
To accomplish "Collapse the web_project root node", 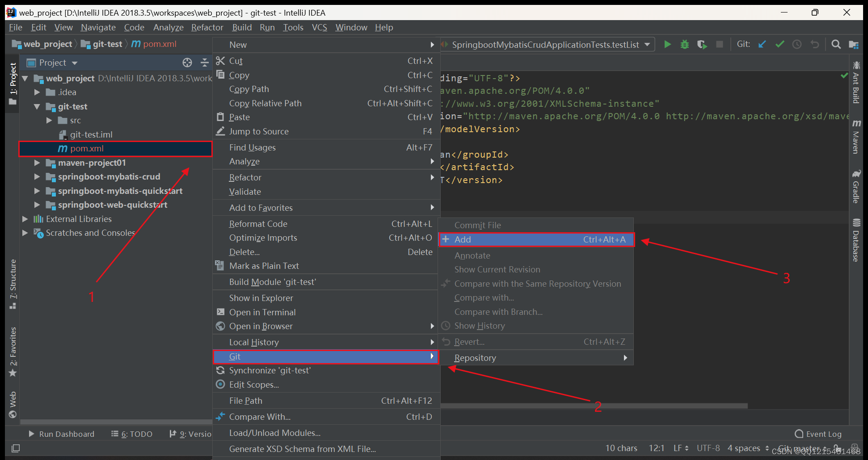I will pyautogui.click(x=25, y=79).
